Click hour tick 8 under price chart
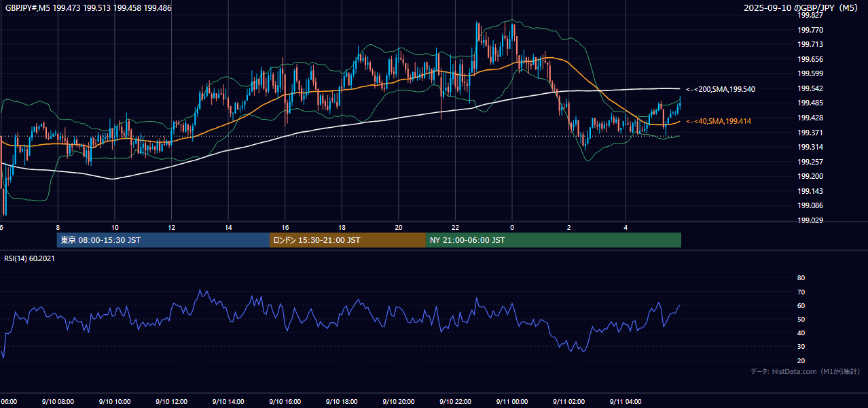This screenshot has width=868, height=408. 58,228
